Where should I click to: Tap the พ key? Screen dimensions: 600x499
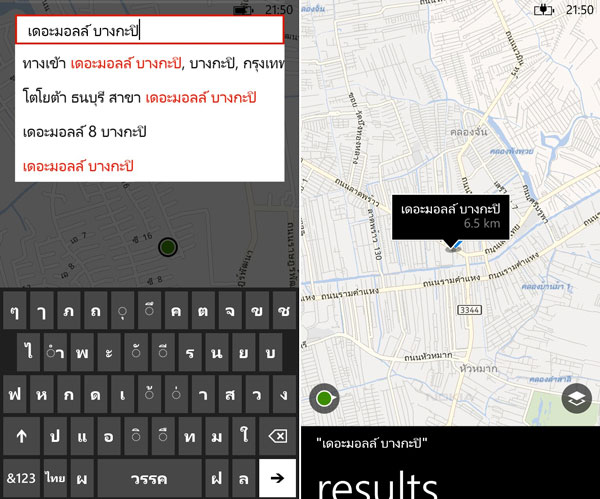(x=82, y=352)
